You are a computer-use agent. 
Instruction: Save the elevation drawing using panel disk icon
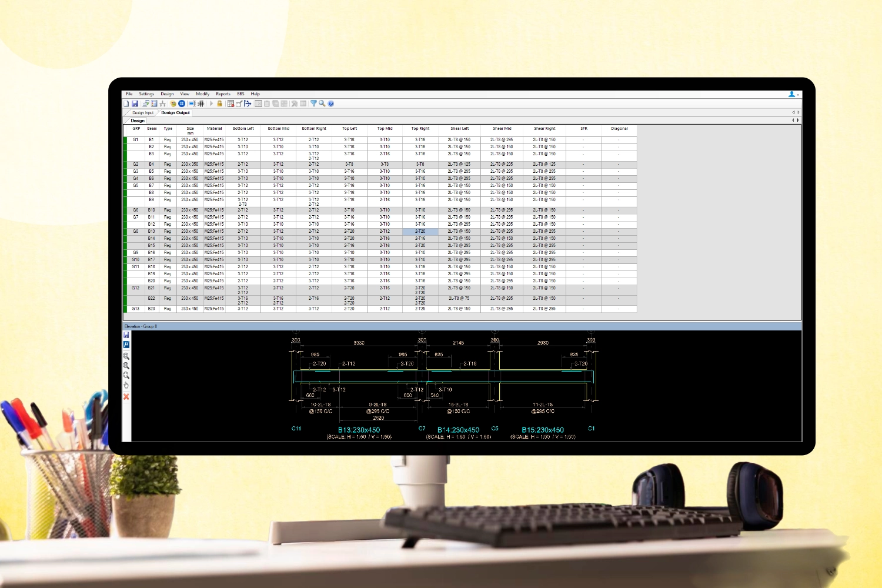tap(126, 335)
